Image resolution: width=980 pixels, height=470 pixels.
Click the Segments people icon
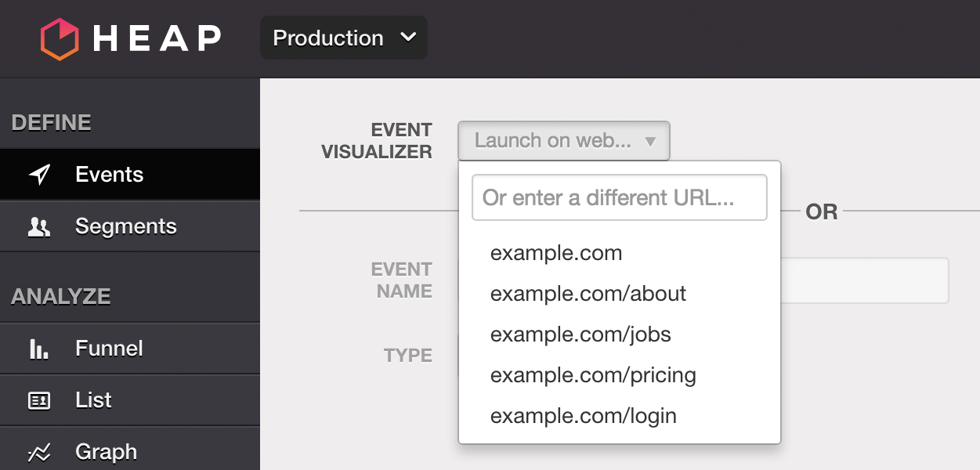click(39, 227)
